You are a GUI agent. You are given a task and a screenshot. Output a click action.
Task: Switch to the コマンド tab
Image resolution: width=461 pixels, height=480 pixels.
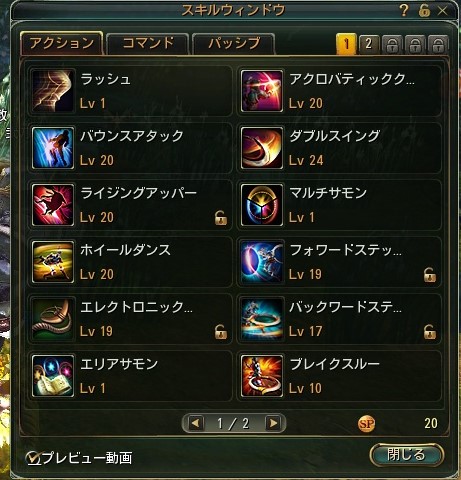(148, 44)
